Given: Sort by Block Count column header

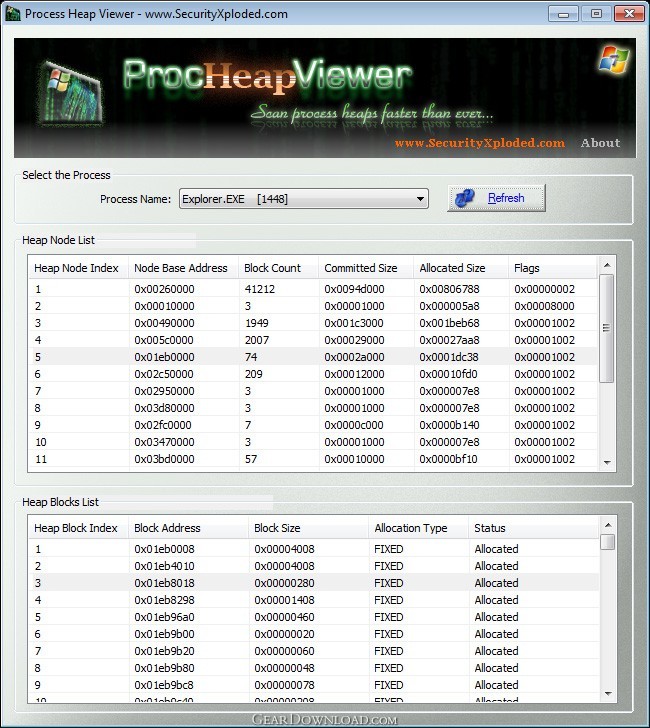Looking at the screenshot, I should (279, 268).
